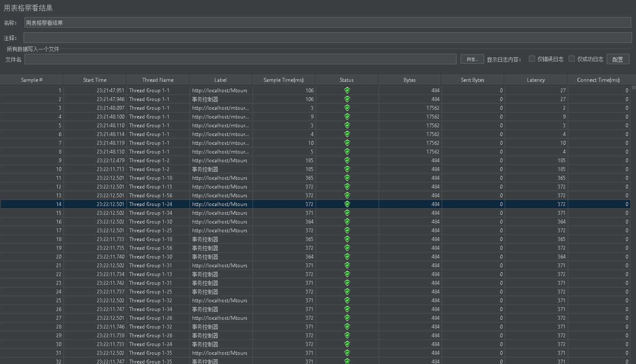Select the success icon of sample 10
Screen dimensions: 636x364
[x=347, y=169]
